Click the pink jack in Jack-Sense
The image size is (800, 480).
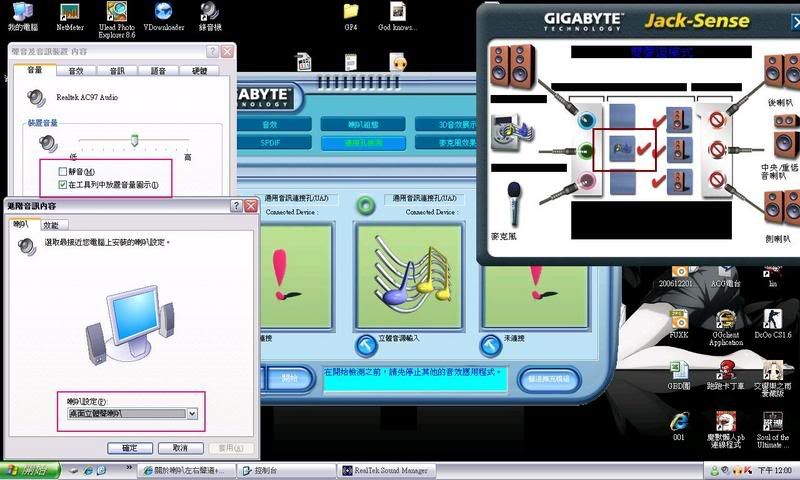pos(586,180)
